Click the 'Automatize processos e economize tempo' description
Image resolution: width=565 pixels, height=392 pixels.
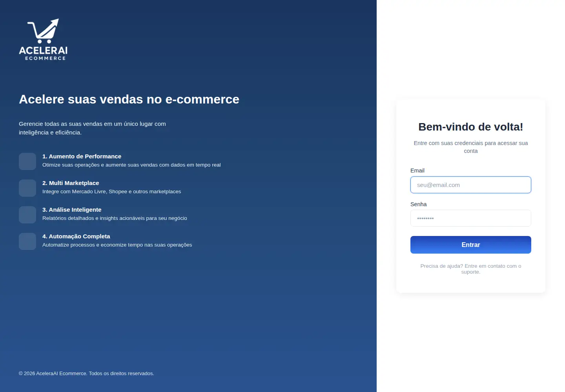click(117, 245)
